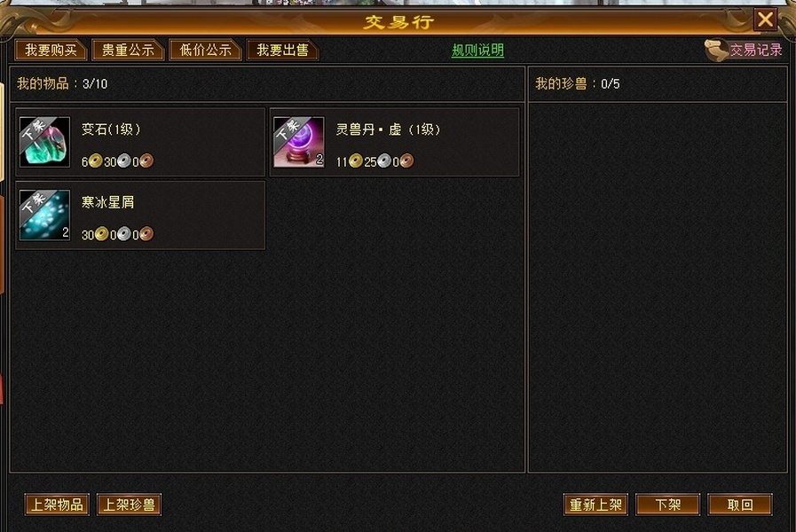Open the 规则说明 link
The image size is (796, 532).
tap(477, 51)
